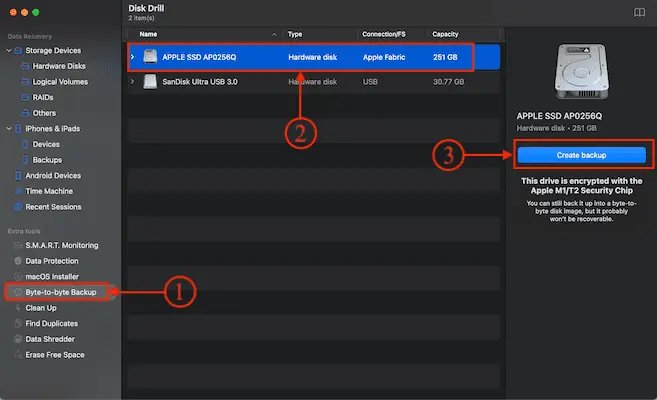This screenshot has height=400, width=657.
Task: Click the Backups icon in sidebar
Action: coord(25,160)
